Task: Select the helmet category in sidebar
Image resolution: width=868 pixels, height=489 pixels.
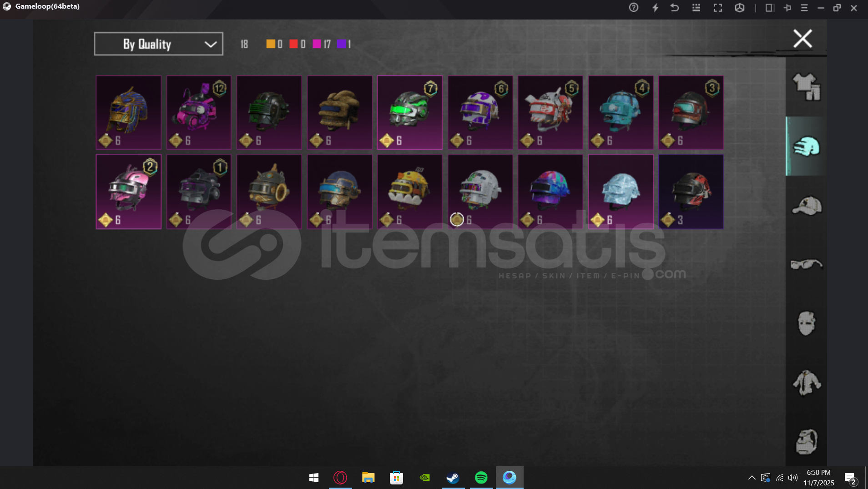Action: click(x=806, y=146)
